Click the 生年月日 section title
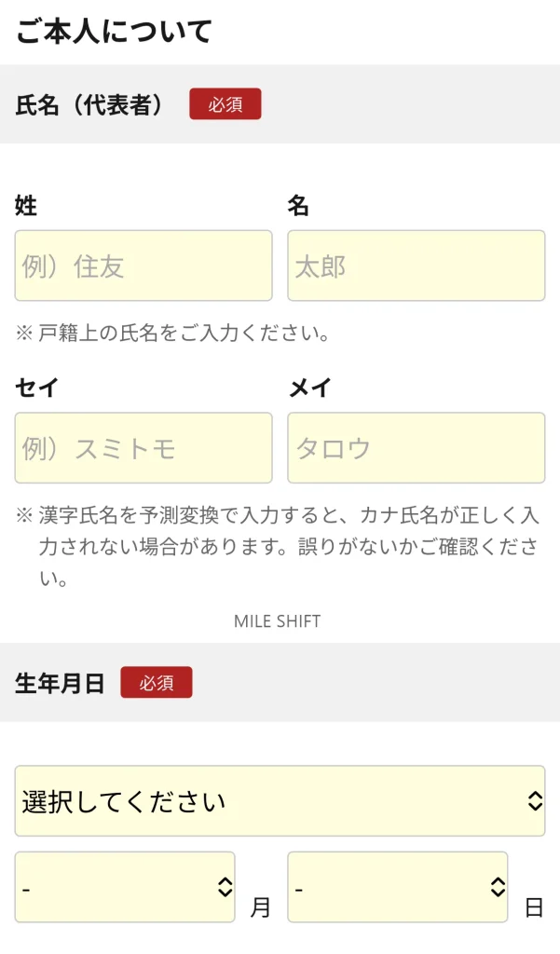 (x=60, y=684)
